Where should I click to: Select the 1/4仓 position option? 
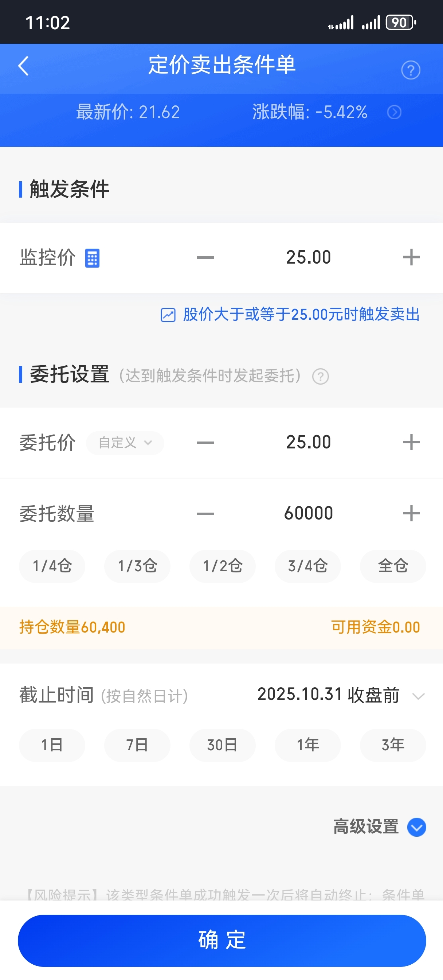[52, 566]
